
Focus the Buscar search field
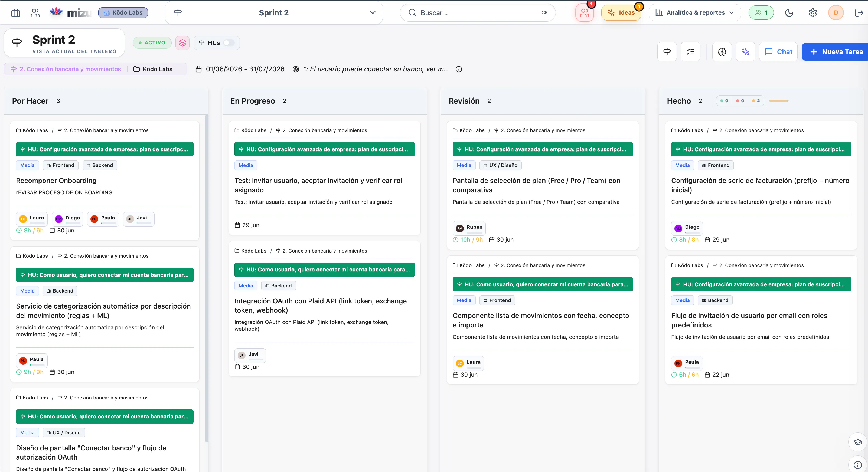(478, 13)
